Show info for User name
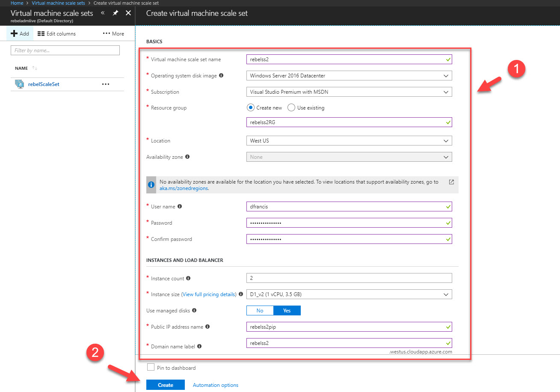 tap(180, 206)
